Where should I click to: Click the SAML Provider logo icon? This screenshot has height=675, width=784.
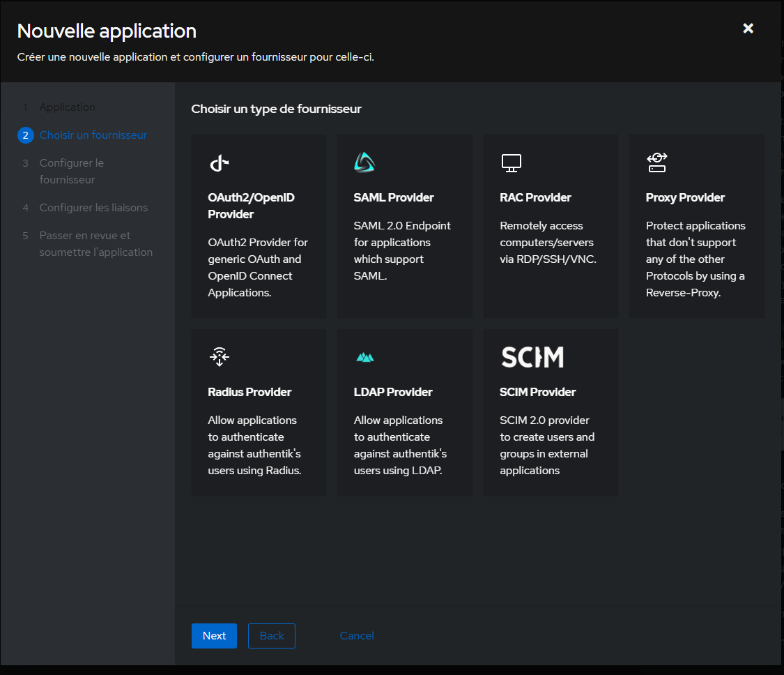point(364,162)
